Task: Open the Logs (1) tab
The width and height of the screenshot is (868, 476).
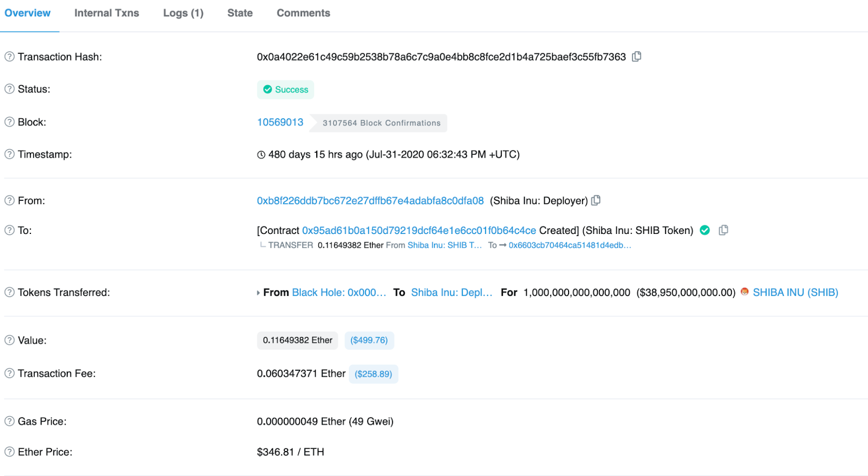Action: click(183, 13)
